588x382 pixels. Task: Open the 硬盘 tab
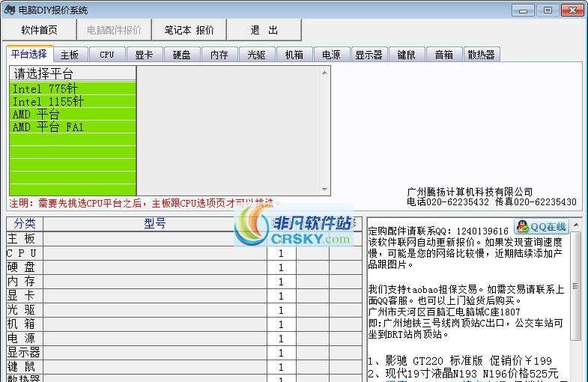(181, 55)
